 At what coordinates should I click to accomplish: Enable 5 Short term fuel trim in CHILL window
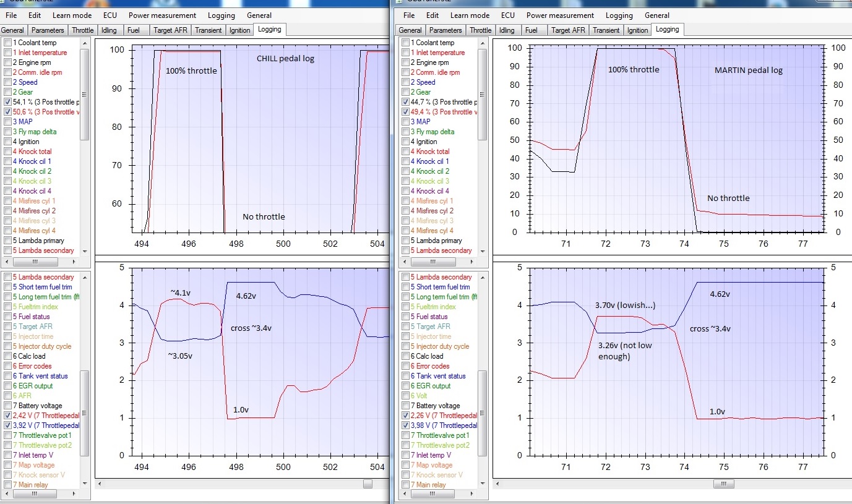[7, 287]
